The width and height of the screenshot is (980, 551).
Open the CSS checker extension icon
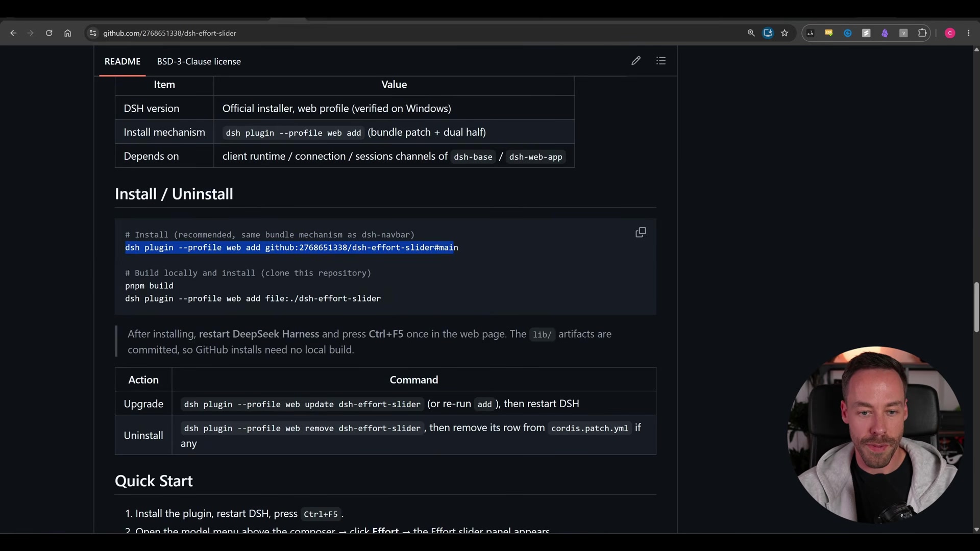pos(829,33)
